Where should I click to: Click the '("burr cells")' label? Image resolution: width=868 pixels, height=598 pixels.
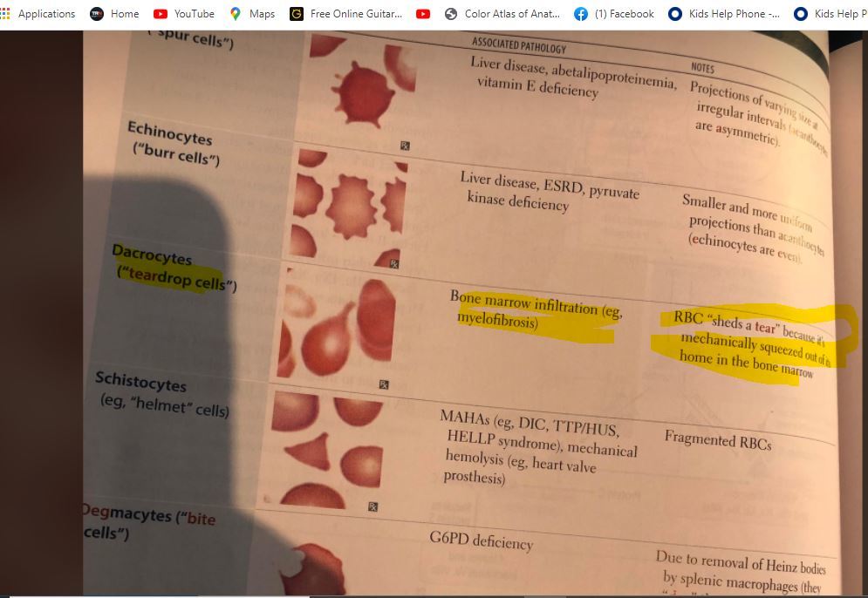(x=176, y=155)
